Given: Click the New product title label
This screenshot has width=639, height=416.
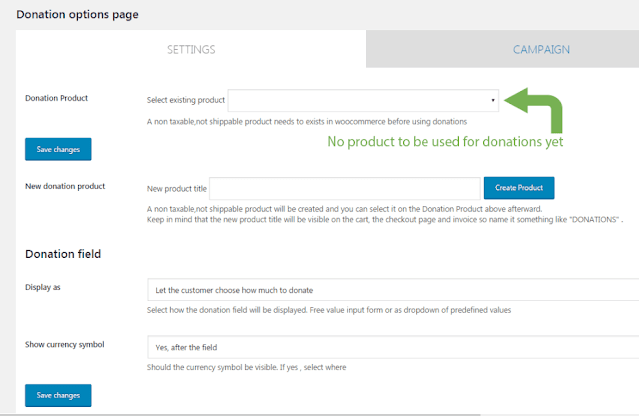Looking at the screenshot, I should [176, 188].
